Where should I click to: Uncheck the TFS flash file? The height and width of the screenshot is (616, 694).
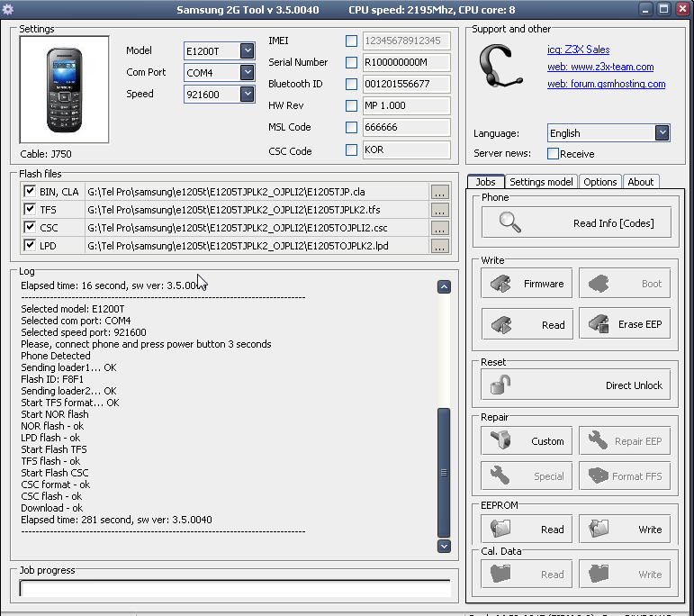click(30, 209)
